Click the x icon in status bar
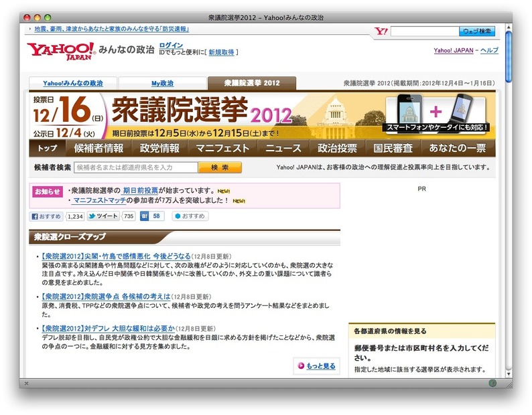Viewport: 532px width, 415px height. (26, 384)
